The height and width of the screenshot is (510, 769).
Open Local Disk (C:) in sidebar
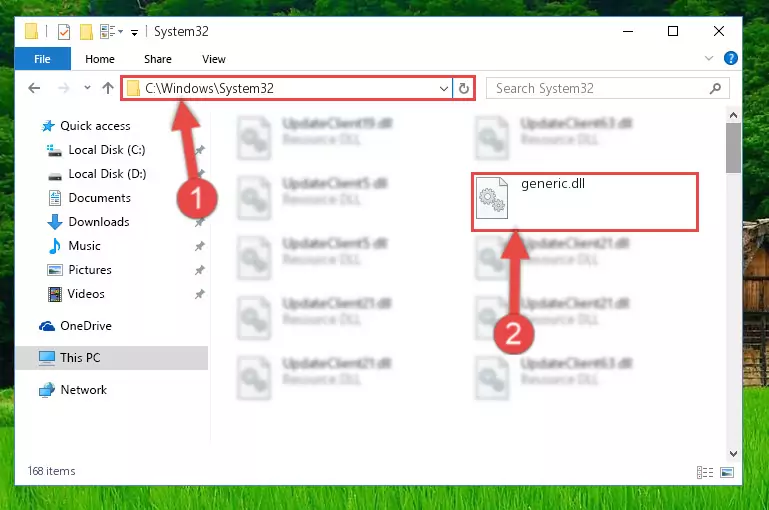coord(107,150)
